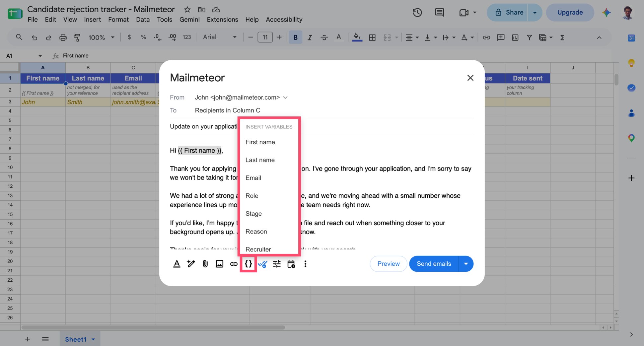This screenshot has height=346, width=644.
Task: Open the Data menu
Action: tap(143, 20)
